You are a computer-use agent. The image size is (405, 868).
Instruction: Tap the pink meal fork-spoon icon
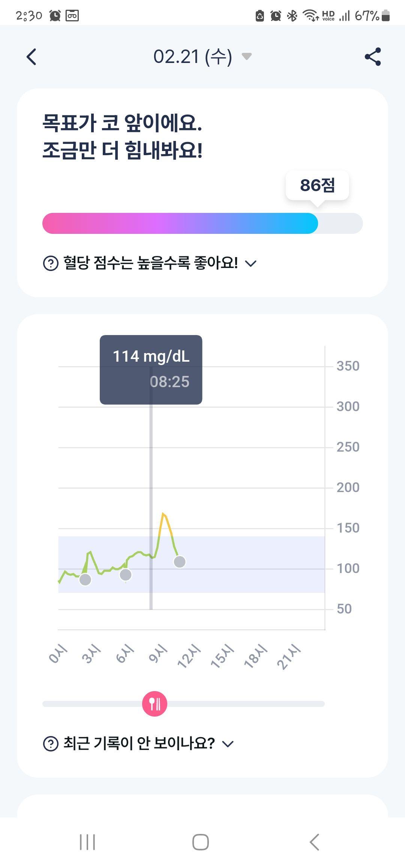154,704
